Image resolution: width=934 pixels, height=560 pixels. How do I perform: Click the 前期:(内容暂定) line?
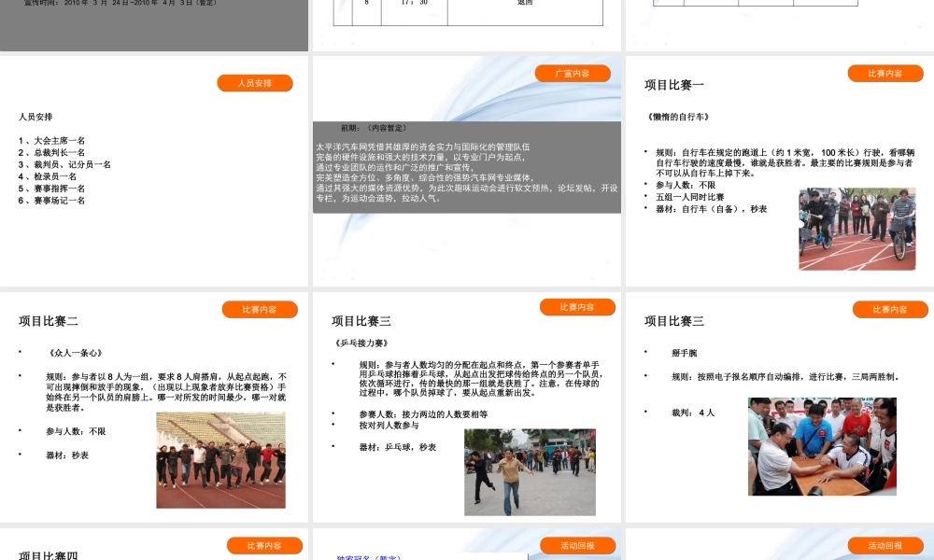click(374, 128)
